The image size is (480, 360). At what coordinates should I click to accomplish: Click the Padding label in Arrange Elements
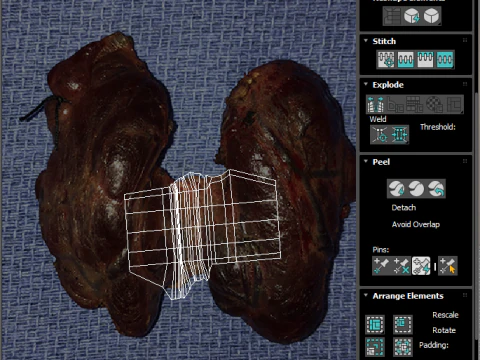(434, 345)
